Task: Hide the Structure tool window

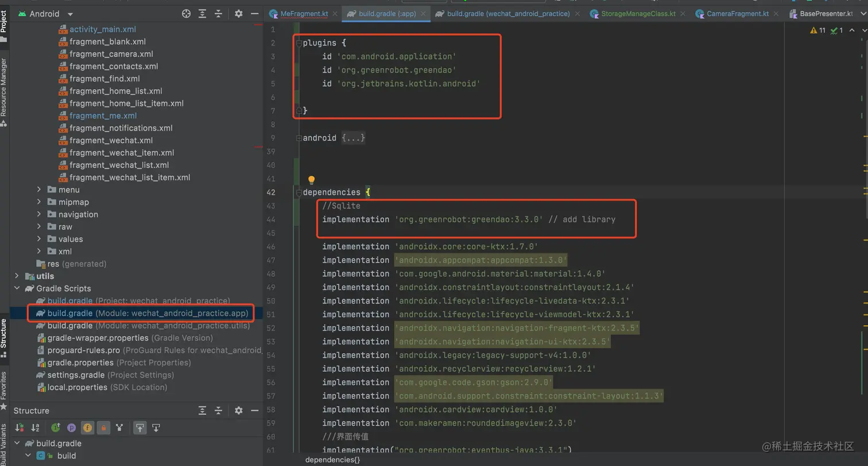Action: (x=255, y=410)
